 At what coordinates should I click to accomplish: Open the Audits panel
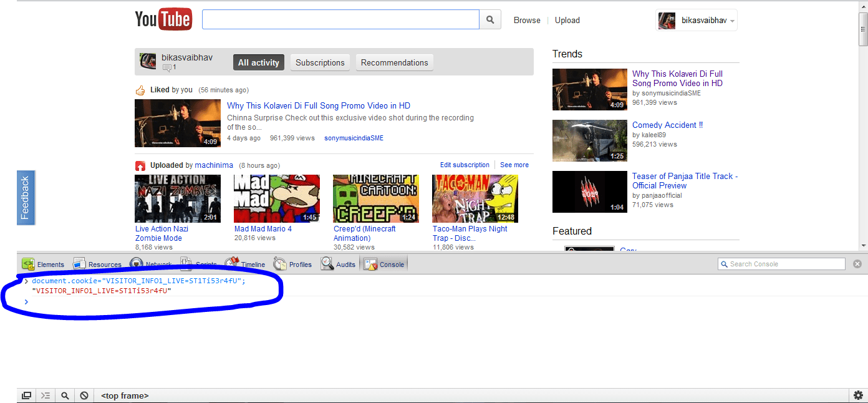339,264
